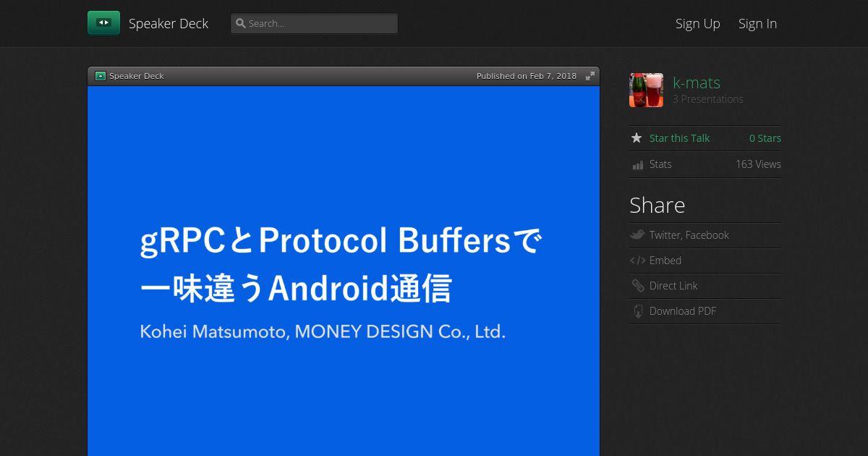The height and width of the screenshot is (456, 868).
Task: Click the 163 Views count
Action: coord(758,164)
